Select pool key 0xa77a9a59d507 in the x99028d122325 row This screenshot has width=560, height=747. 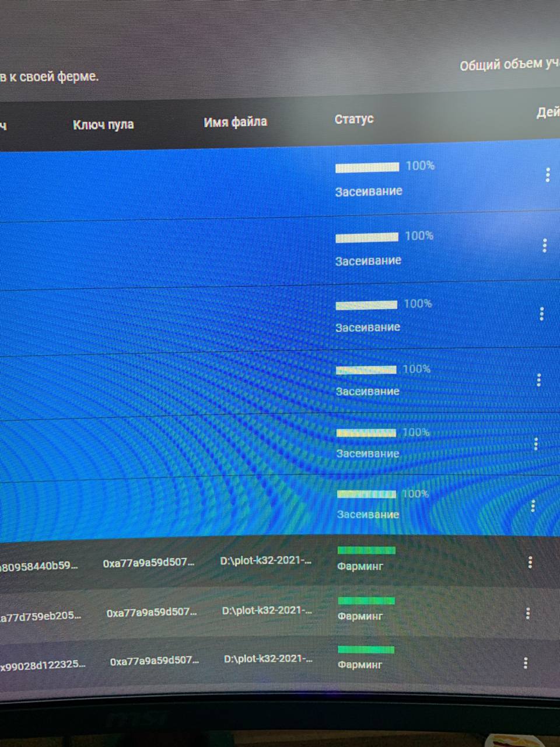pos(154,661)
